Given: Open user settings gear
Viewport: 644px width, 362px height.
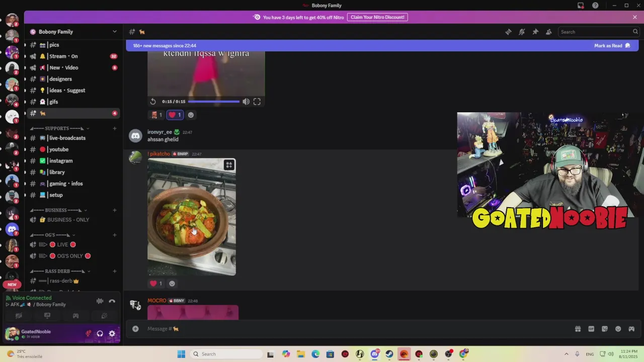Looking at the screenshot, I should [x=112, y=333].
